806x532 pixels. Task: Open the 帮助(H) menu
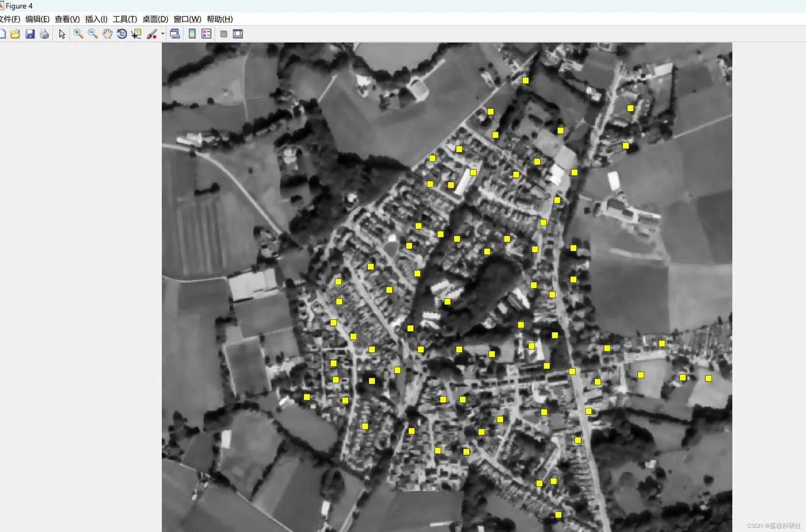click(219, 19)
